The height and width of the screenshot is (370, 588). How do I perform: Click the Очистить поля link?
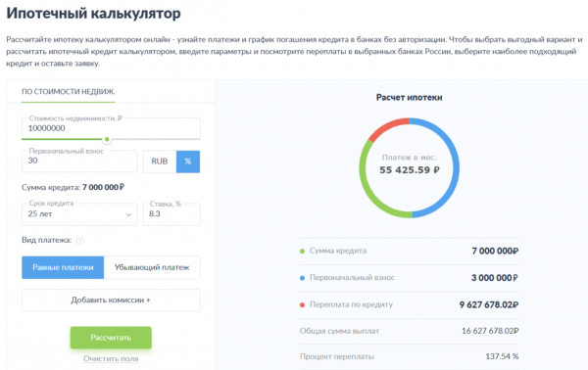point(111,359)
